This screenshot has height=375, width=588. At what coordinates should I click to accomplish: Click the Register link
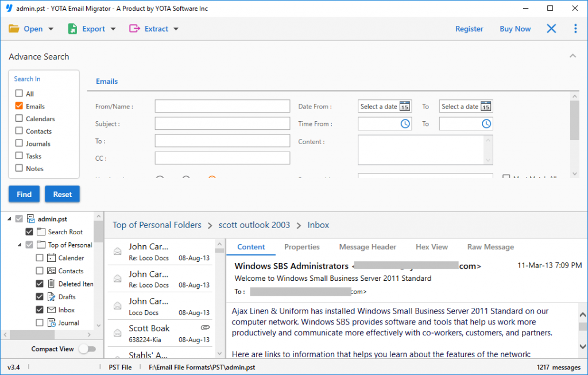[469, 29]
